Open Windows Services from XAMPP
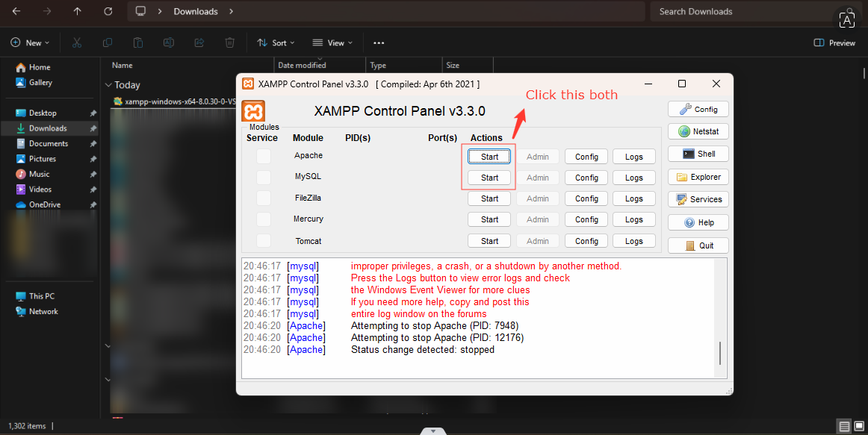The image size is (868, 435). 698,199
